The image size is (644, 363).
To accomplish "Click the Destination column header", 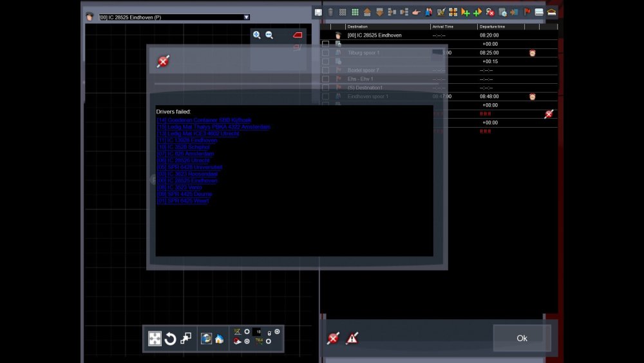I will (x=357, y=26).
